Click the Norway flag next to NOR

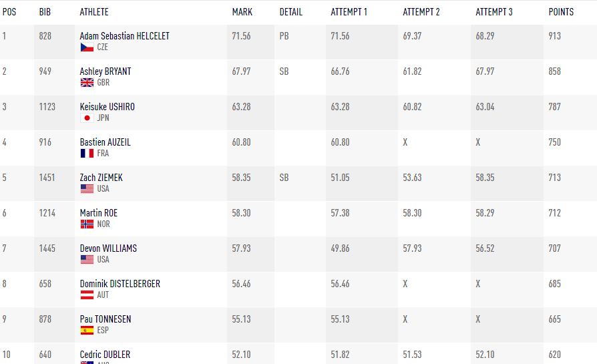point(86,224)
